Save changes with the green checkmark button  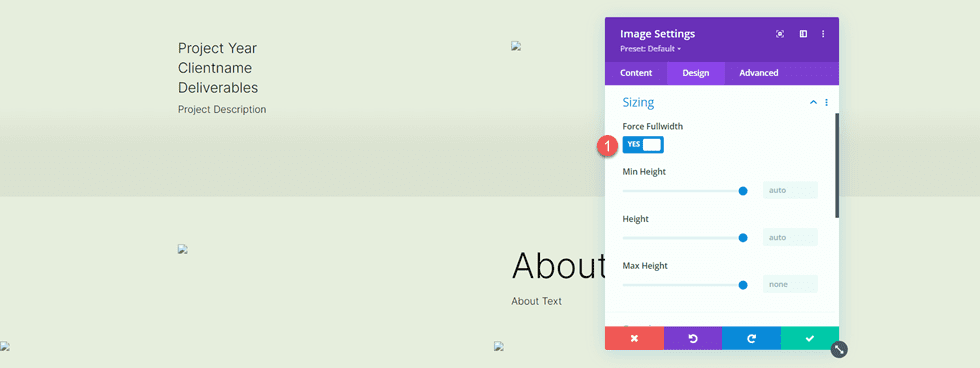(810, 338)
